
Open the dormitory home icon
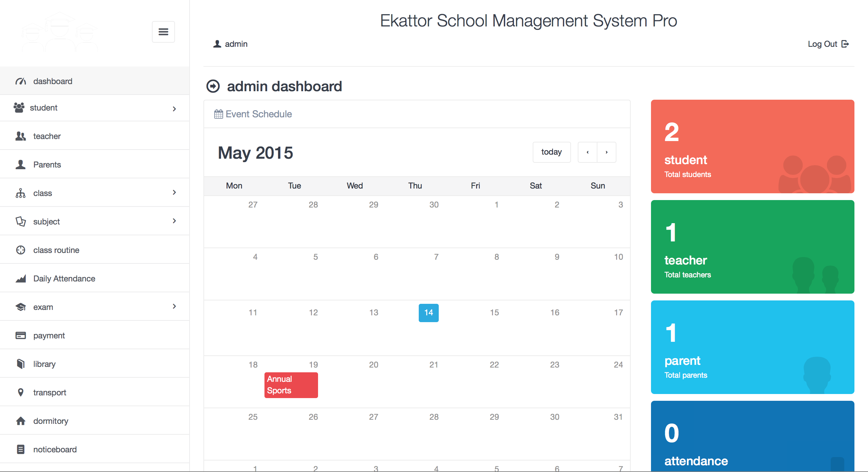20,421
